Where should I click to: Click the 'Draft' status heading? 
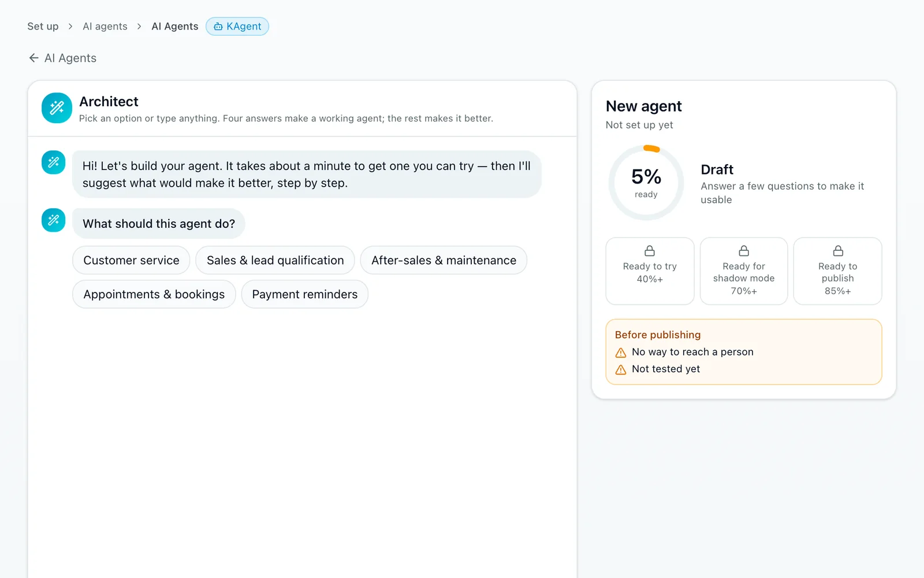(717, 169)
